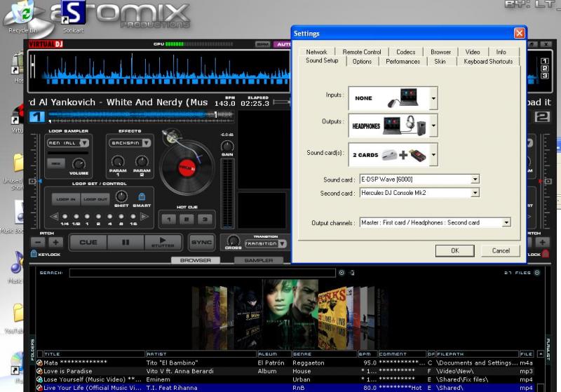Open the Sound card E-DSP Wave combo box
Image resolution: width=561 pixels, height=392 pixels.
pyautogui.click(x=419, y=180)
